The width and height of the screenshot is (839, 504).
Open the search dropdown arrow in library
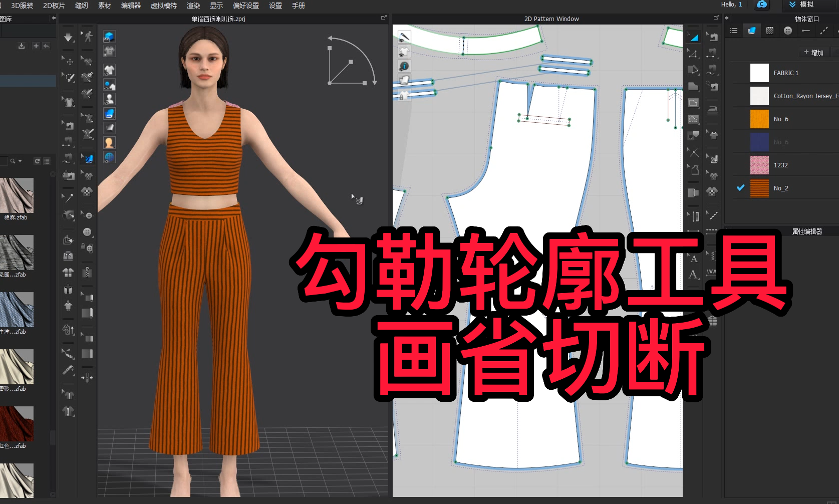click(20, 161)
